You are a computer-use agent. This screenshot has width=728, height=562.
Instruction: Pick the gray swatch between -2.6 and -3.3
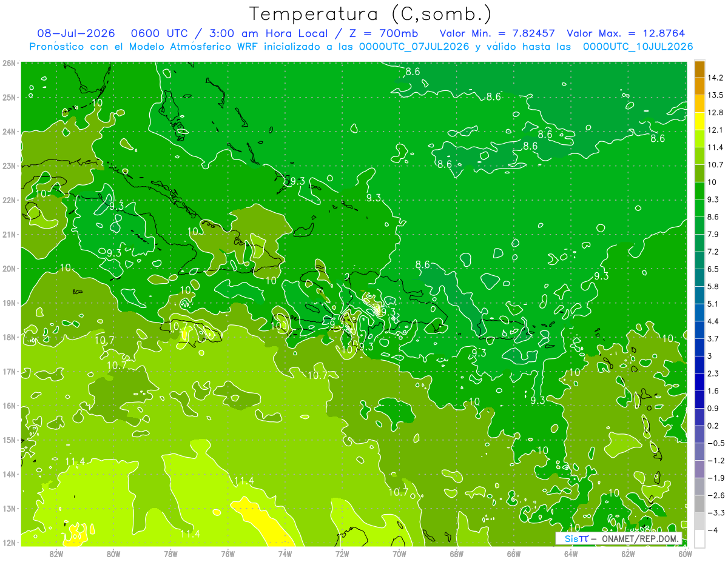coord(699,504)
